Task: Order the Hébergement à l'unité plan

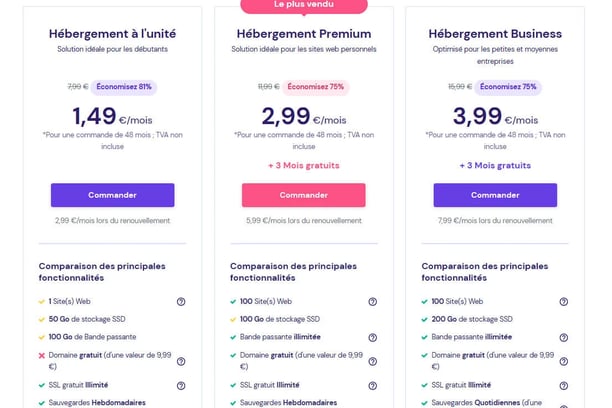Action: point(112,195)
